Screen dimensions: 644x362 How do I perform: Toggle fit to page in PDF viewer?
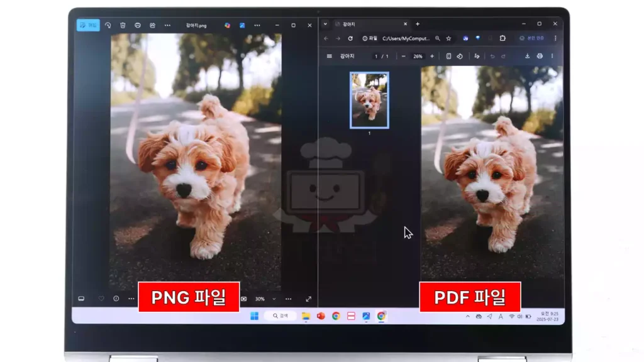coord(448,56)
